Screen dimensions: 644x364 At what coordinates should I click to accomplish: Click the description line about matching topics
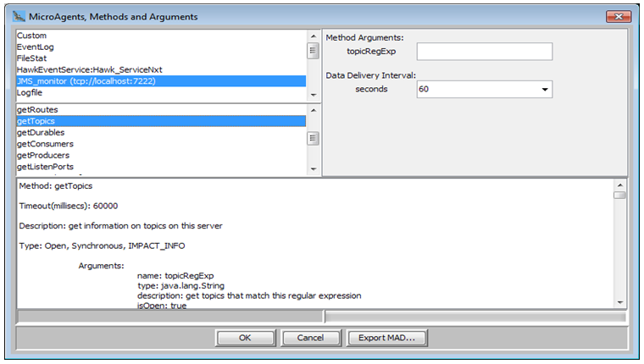pos(249,296)
